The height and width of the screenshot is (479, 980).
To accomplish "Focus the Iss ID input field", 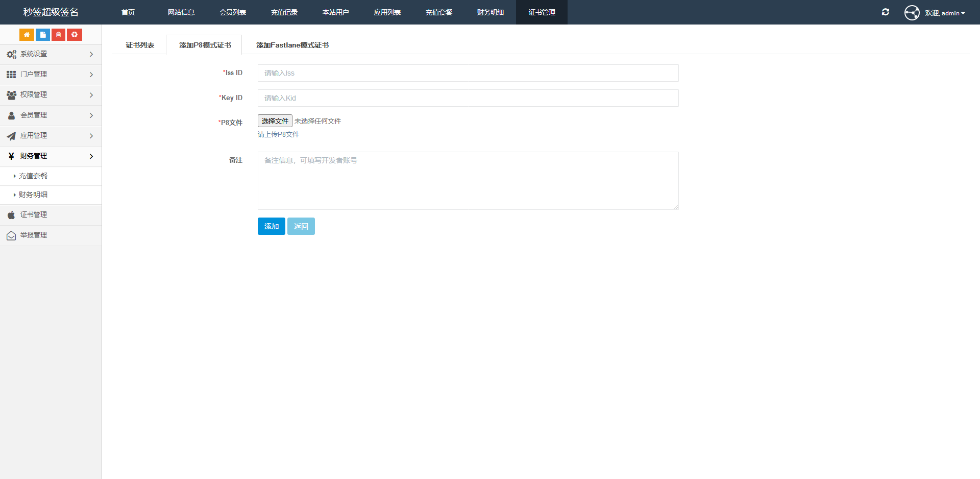I will coord(468,73).
